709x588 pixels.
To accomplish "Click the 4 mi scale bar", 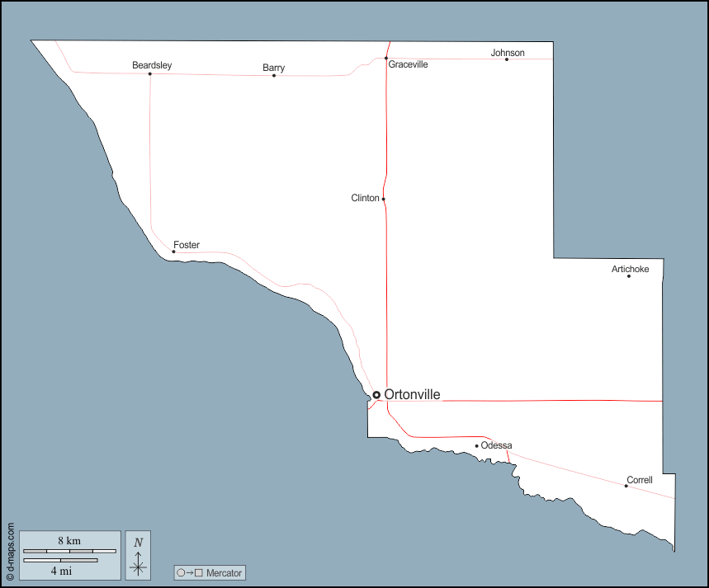I will point(60,561).
